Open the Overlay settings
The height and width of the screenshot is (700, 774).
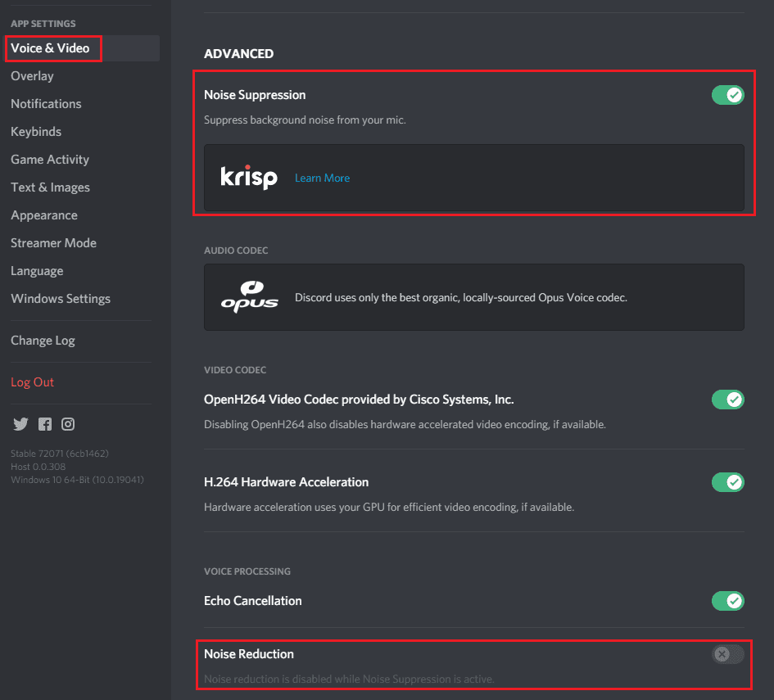tap(32, 75)
